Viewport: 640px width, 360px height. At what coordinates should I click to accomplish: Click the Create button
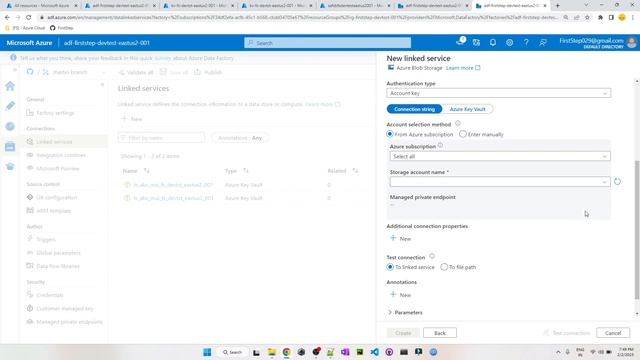[x=403, y=333]
